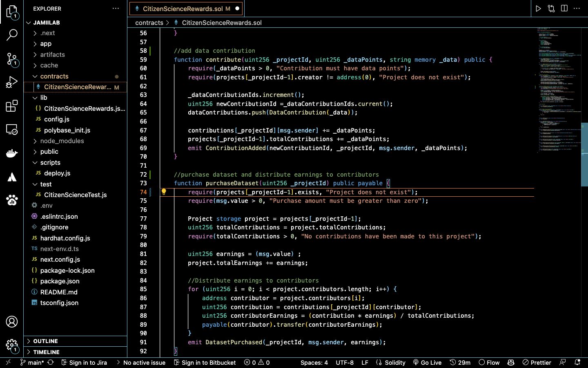
Task: Click the Copilot face icon in status bar
Action: click(x=511, y=362)
